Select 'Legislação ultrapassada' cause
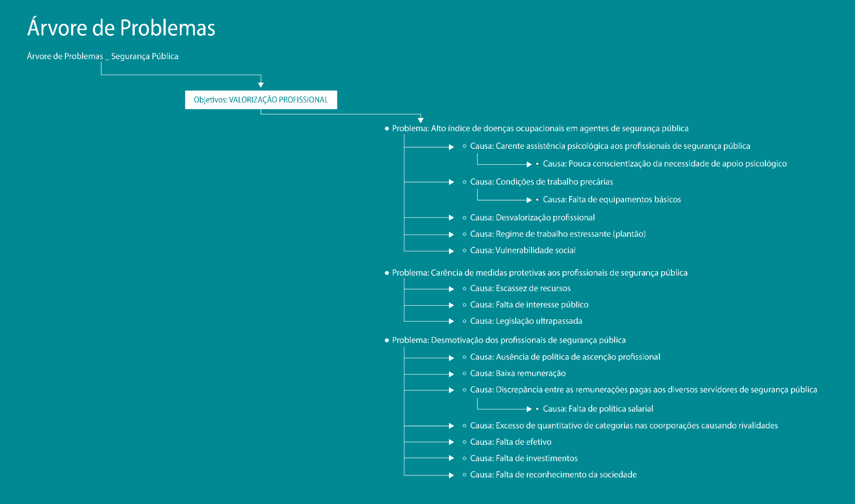Screen dimensions: 855x504 [526, 321]
